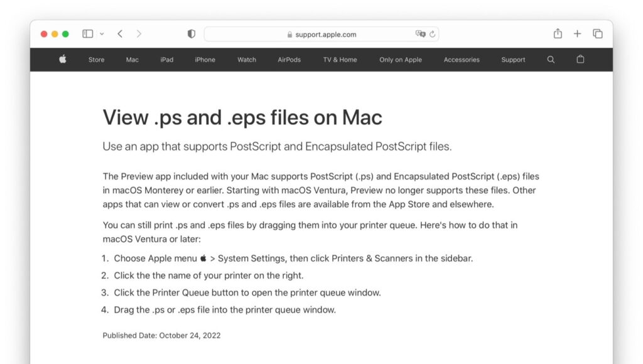The width and height of the screenshot is (643, 364).
Task: Show the tab overview
Action: point(595,33)
